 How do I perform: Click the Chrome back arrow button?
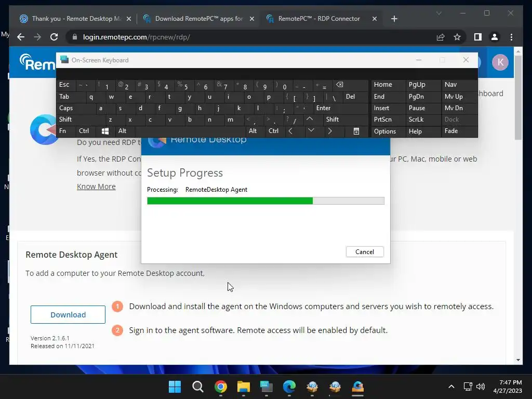point(21,37)
